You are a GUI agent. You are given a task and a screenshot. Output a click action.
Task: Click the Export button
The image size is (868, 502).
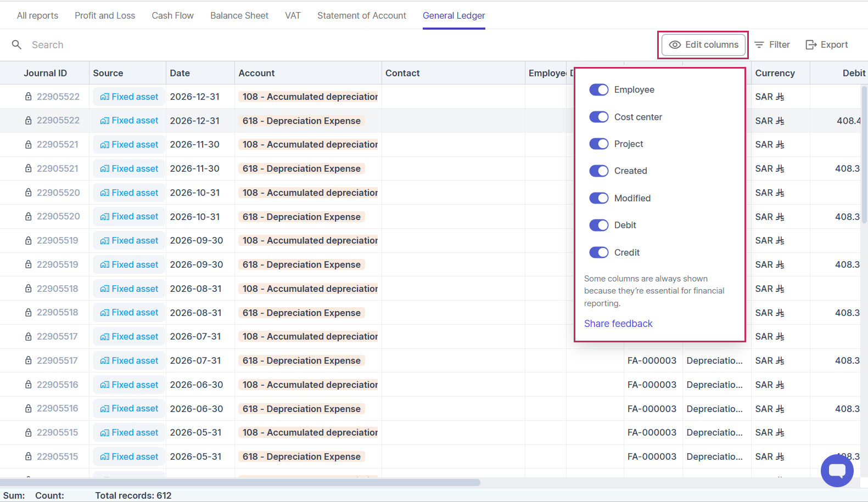pos(827,45)
